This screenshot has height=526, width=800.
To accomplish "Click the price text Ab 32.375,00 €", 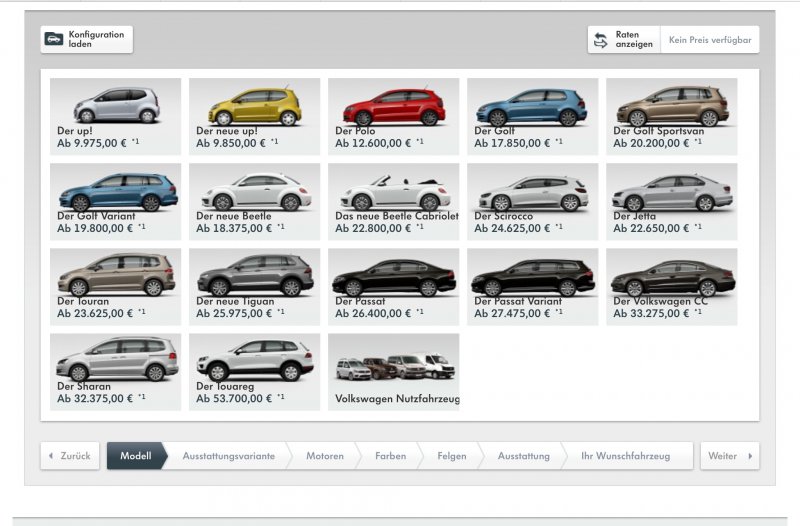I will pyautogui.click(x=95, y=399).
